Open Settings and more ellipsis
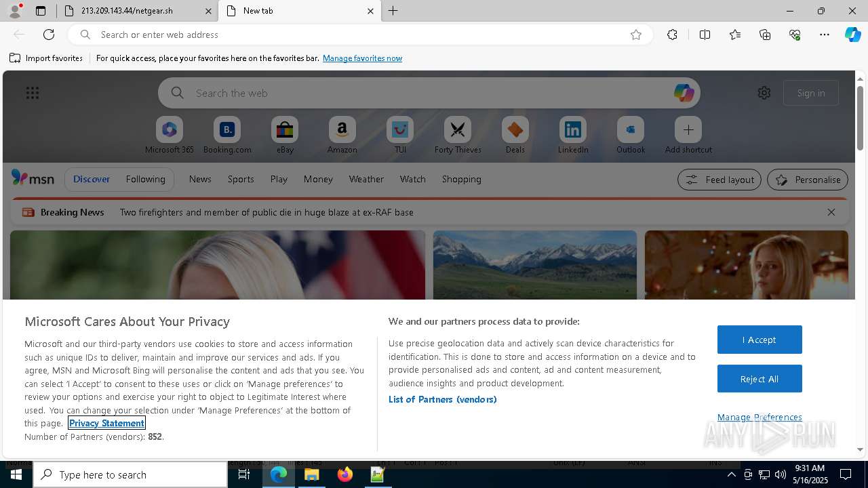The width and height of the screenshot is (868, 488). pos(825,35)
